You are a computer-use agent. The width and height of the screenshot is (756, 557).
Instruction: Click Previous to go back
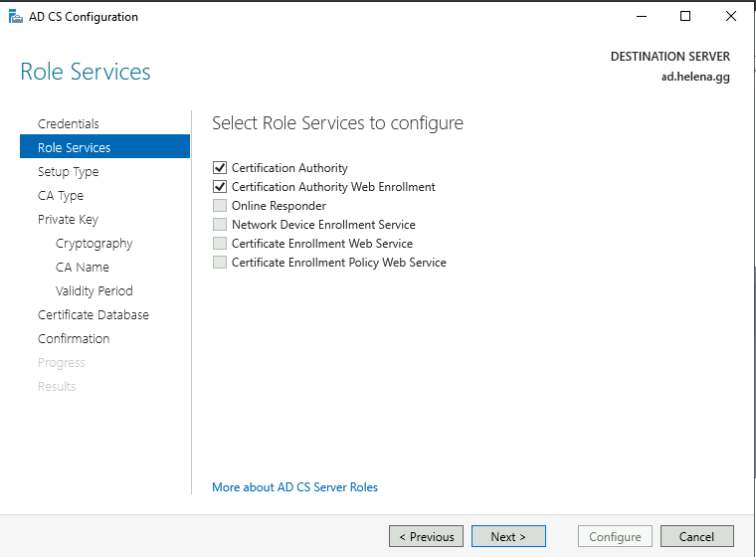pyautogui.click(x=427, y=537)
